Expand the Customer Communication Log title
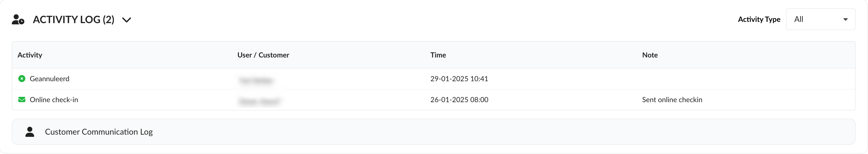The image size is (868, 154). (x=99, y=132)
